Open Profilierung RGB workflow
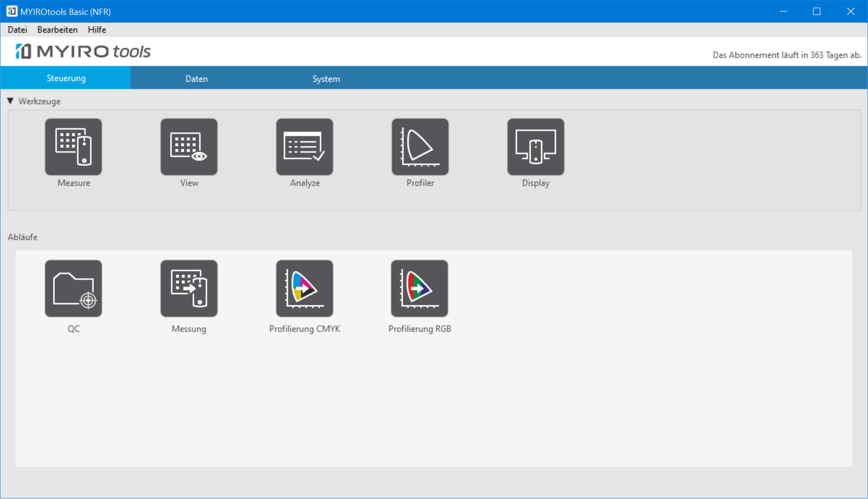The height and width of the screenshot is (499, 868). tap(420, 289)
